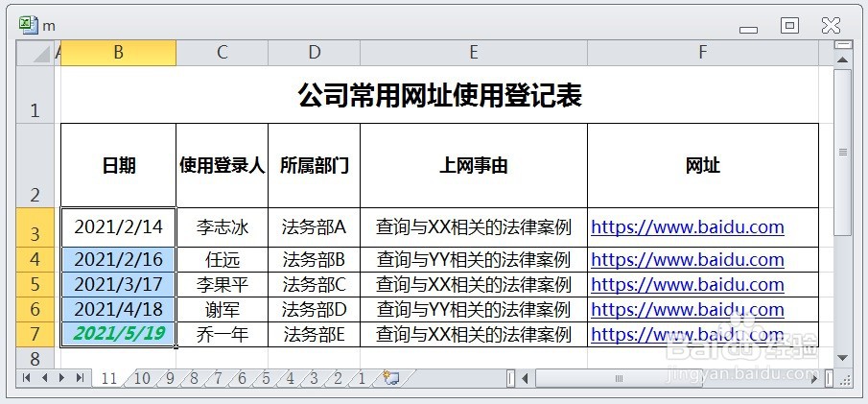Screen dimensions: 868x404
Task: Select the header cell 日期
Action: pyautogui.click(x=119, y=166)
